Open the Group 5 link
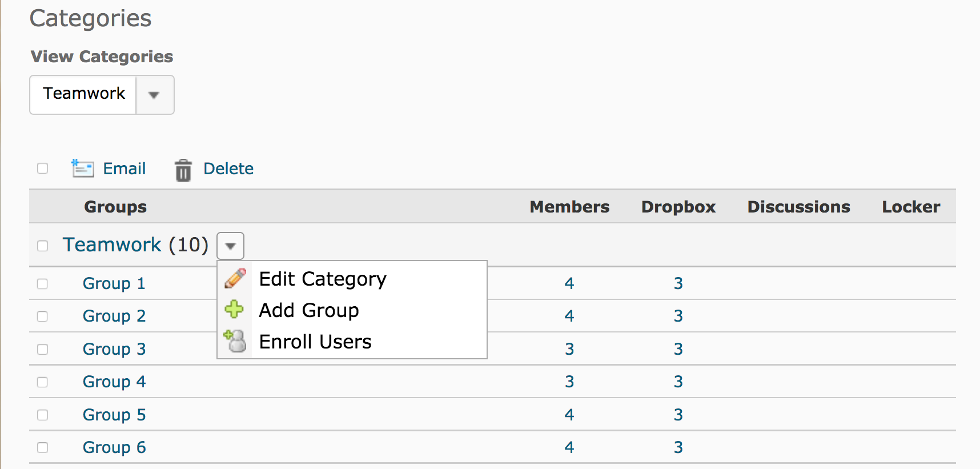980x469 pixels. coord(114,415)
